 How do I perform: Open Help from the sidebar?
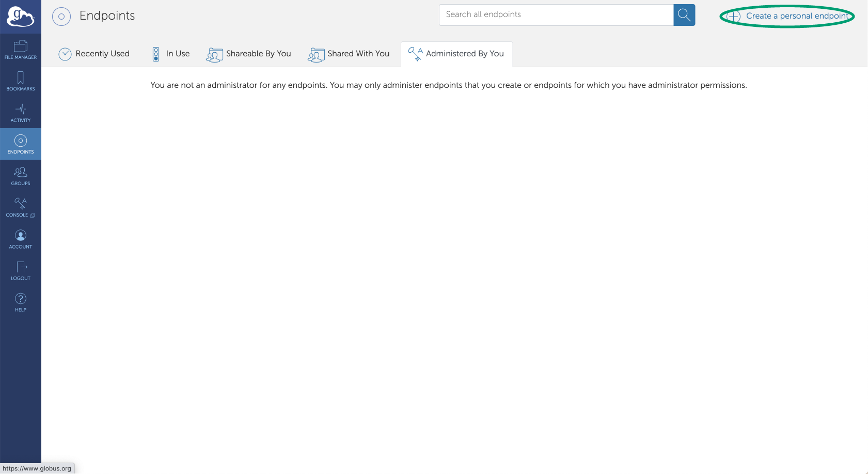point(21,302)
